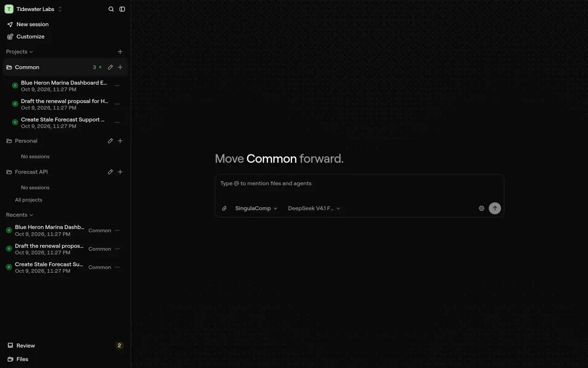Open Create Stale Forecast Support project session

click(x=64, y=123)
